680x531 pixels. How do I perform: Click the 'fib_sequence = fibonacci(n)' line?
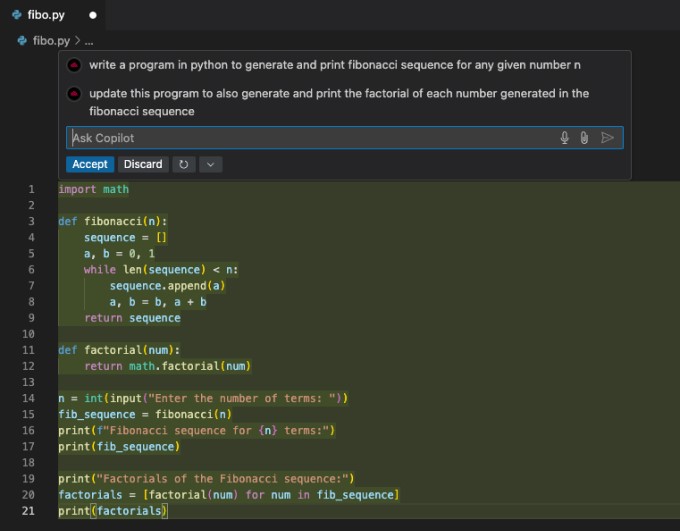pos(145,414)
